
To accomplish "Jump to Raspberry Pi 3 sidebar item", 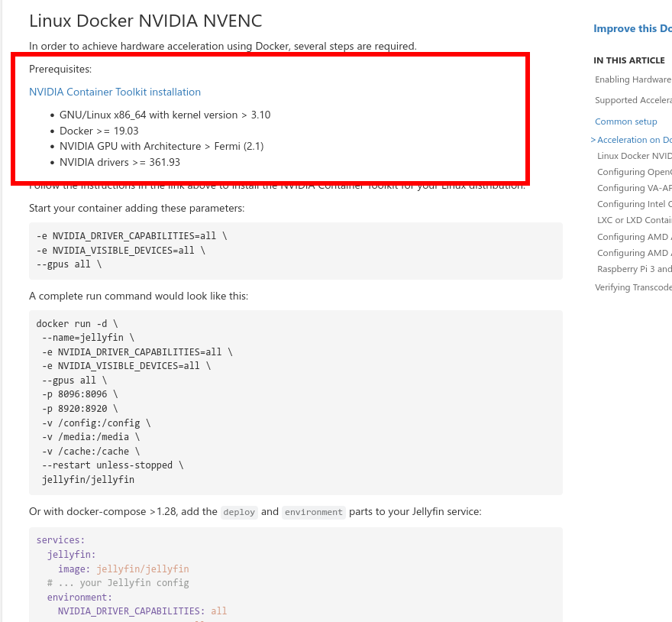I will click(x=634, y=269).
